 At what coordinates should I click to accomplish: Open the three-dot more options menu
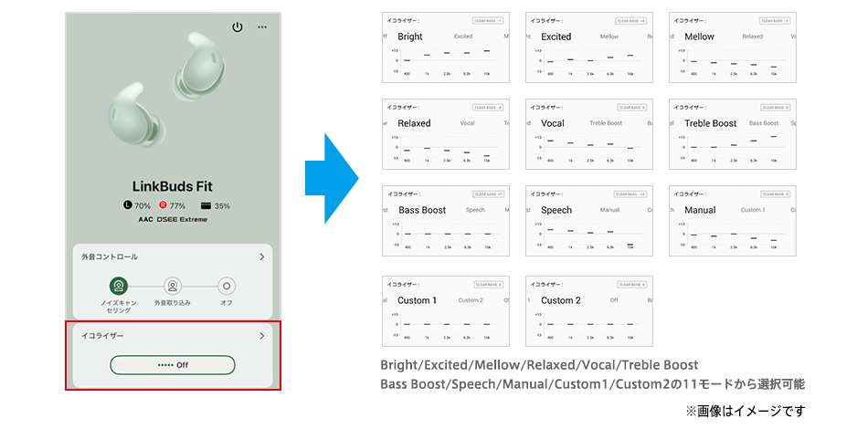coord(262,27)
